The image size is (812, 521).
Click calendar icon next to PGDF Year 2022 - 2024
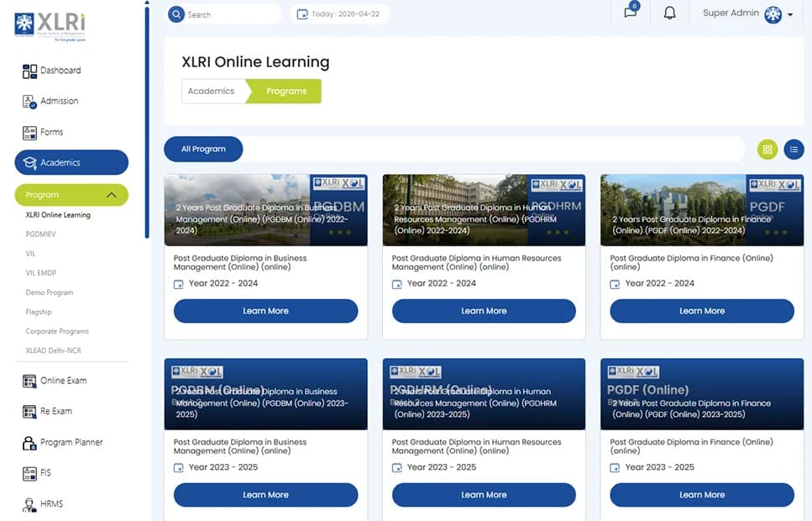click(615, 284)
